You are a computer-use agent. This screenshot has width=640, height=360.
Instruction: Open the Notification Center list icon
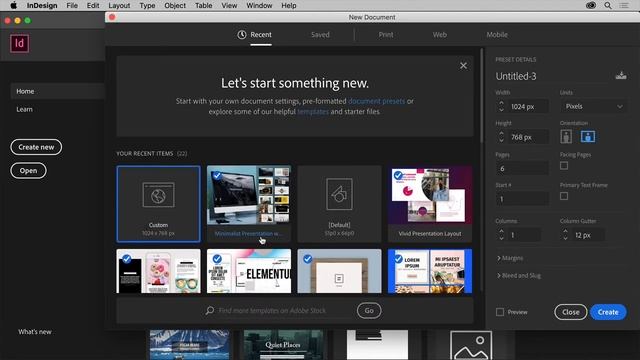click(624, 5)
